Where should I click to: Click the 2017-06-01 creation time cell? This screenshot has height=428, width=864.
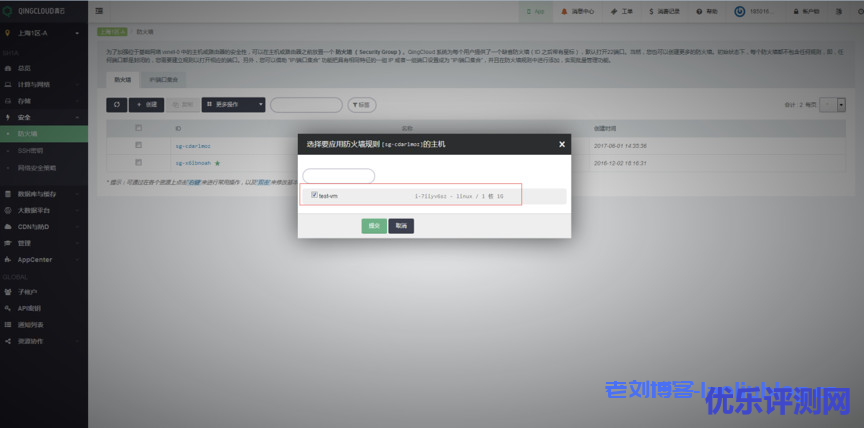tap(620, 146)
